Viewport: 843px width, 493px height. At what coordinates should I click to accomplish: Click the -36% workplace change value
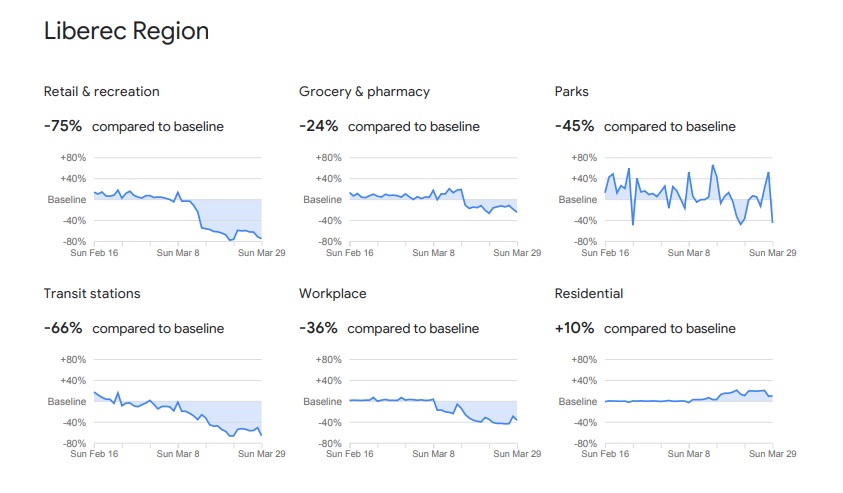click(318, 328)
